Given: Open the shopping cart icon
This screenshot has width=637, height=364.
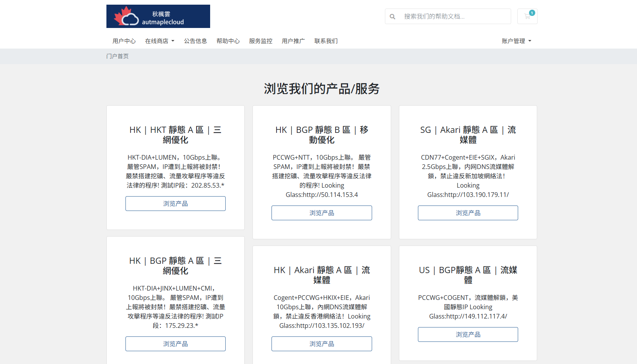Looking at the screenshot, I should pos(527,17).
